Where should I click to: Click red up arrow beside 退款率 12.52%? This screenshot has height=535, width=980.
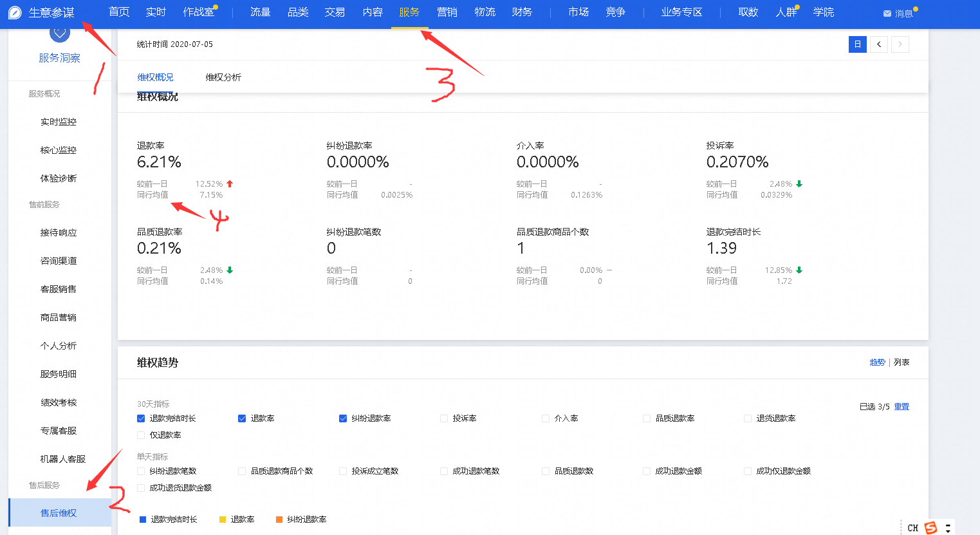(230, 184)
